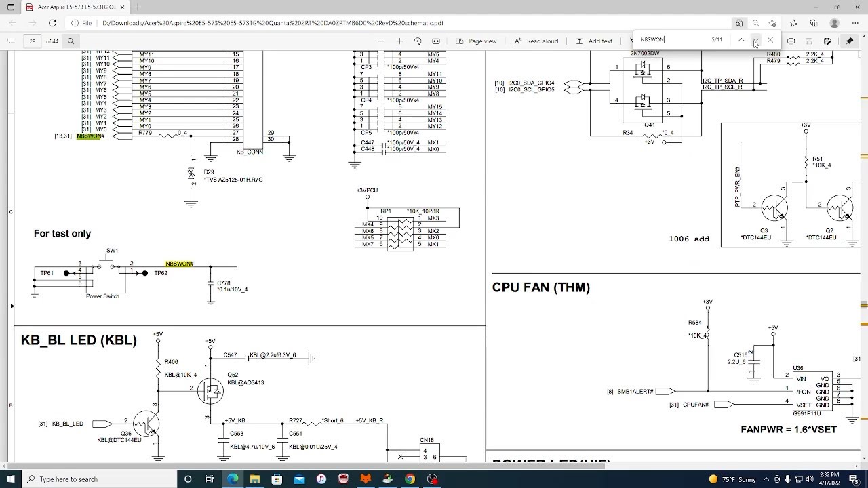Open the Mail app from taskbar
This screenshot has width=868, height=488.
(299, 479)
